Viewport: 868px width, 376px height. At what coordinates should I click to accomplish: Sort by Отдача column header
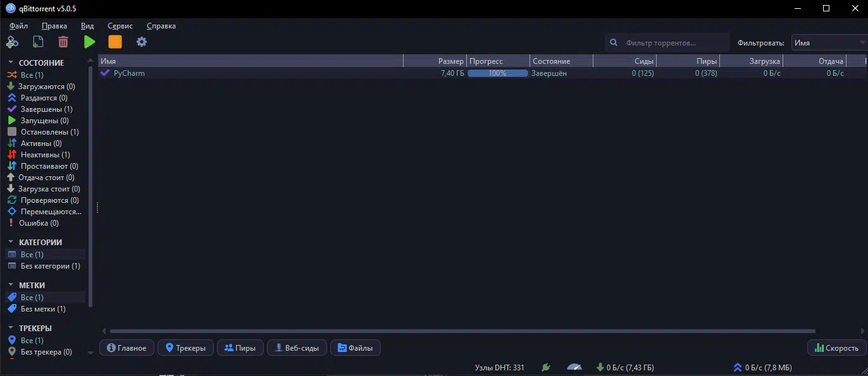click(815, 61)
